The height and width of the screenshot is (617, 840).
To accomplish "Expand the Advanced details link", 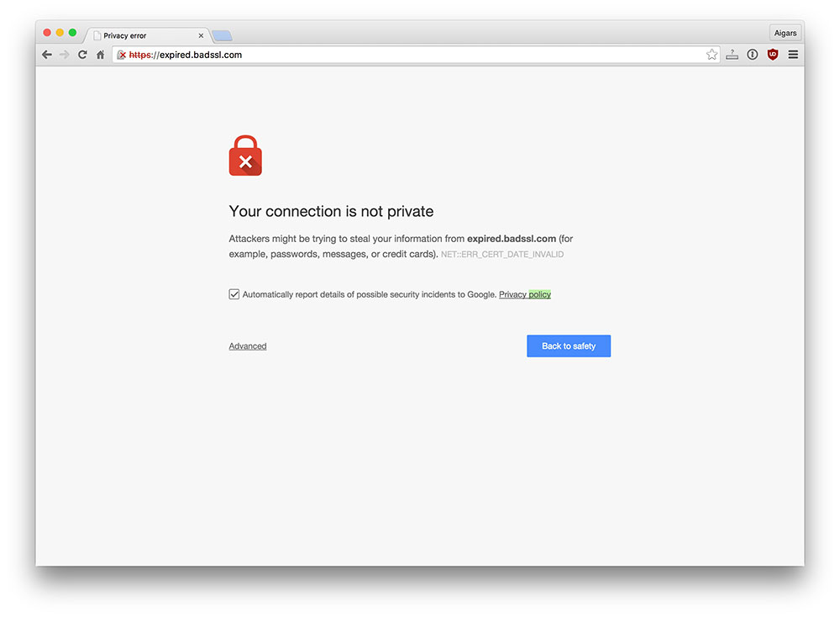I will pyautogui.click(x=248, y=346).
